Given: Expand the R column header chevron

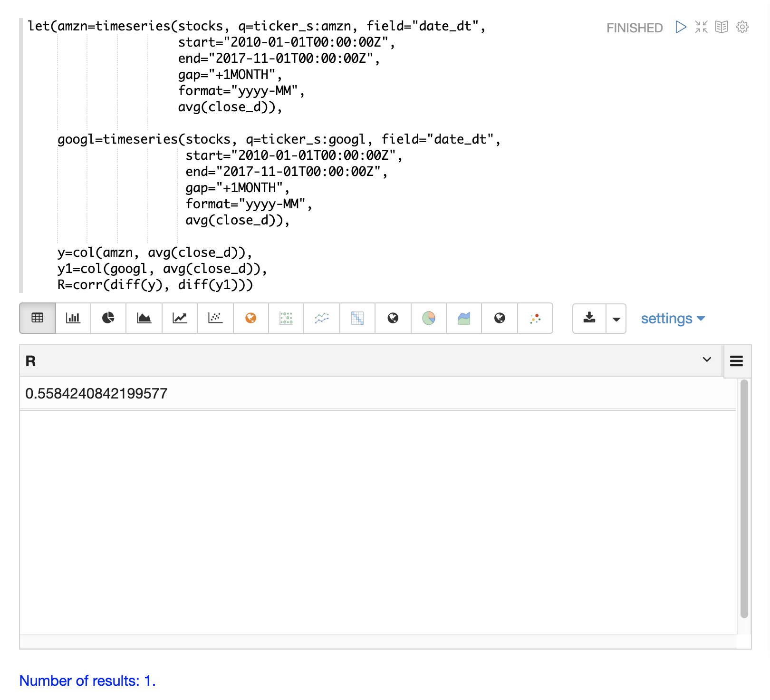Looking at the screenshot, I should [x=707, y=360].
